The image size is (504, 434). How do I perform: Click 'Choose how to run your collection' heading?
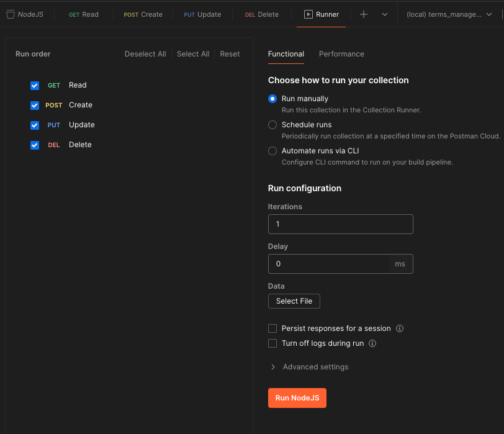[338, 80]
